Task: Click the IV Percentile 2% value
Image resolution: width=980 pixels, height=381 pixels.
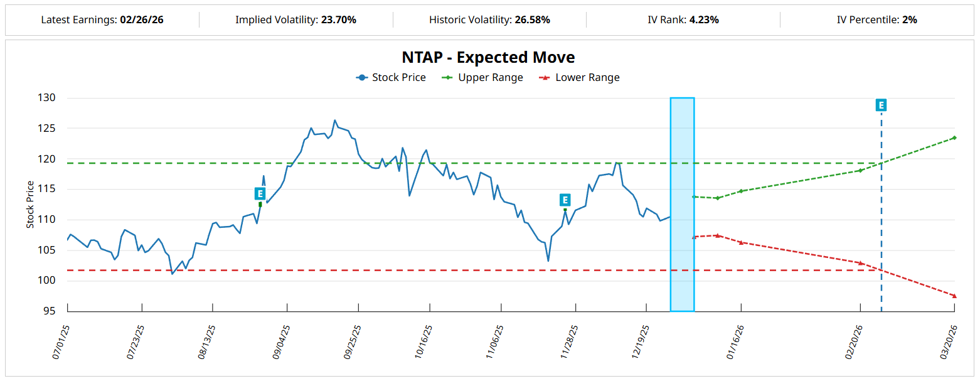Action: click(x=909, y=20)
